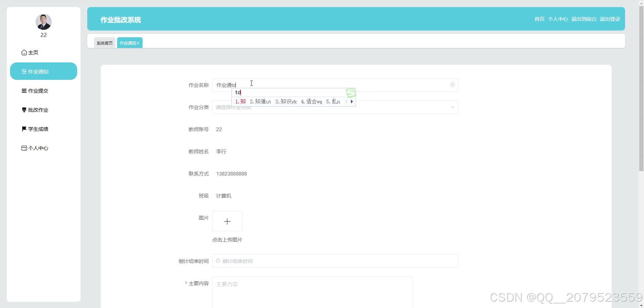Open the 批改作业 section
Image resolution: width=644 pixels, height=308 pixels.
click(x=38, y=110)
